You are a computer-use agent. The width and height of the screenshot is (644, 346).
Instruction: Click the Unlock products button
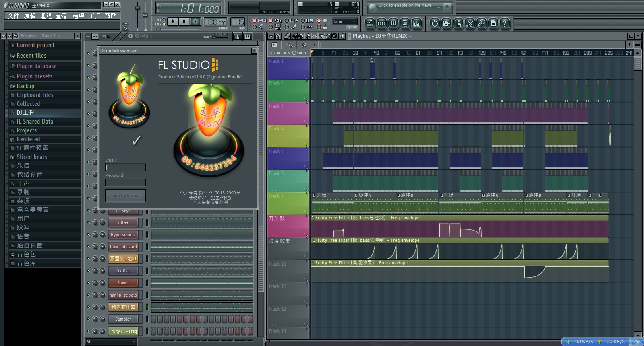(x=125, y=196)
